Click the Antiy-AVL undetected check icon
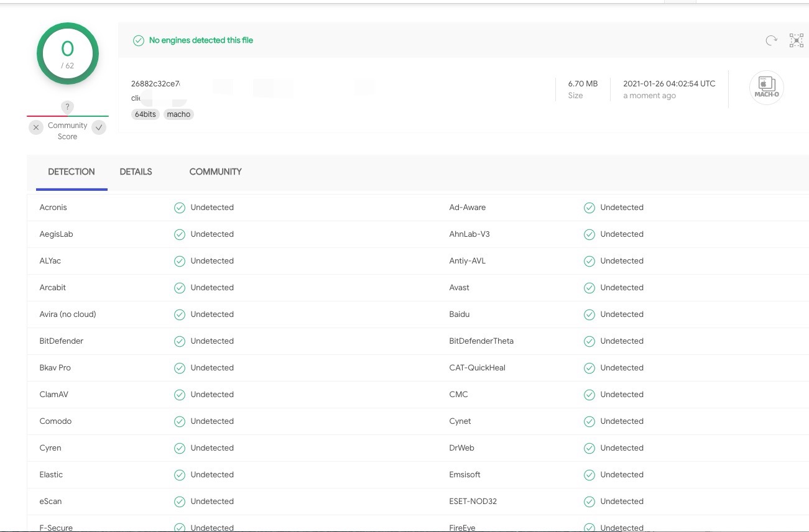Viewport: 809px width, 532px height. click(589, 261)
